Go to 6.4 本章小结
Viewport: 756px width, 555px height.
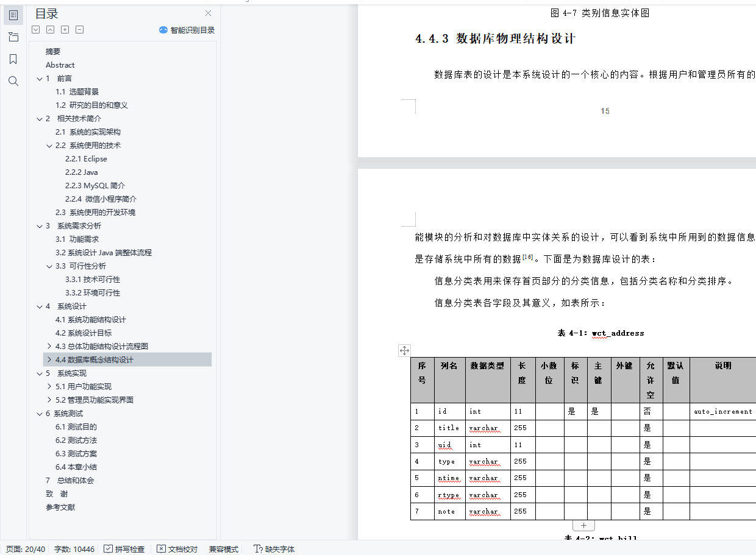[x=76, y=467]
